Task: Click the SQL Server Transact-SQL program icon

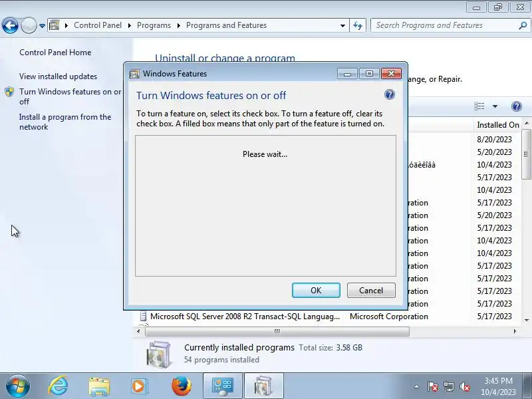Action: click(144, 317)
